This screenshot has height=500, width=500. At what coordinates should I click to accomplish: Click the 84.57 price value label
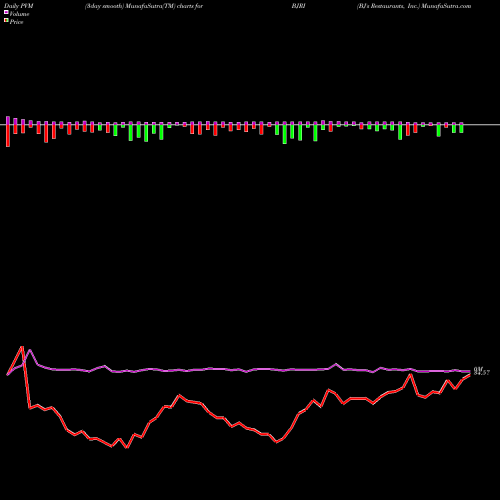tap(482, 373)
